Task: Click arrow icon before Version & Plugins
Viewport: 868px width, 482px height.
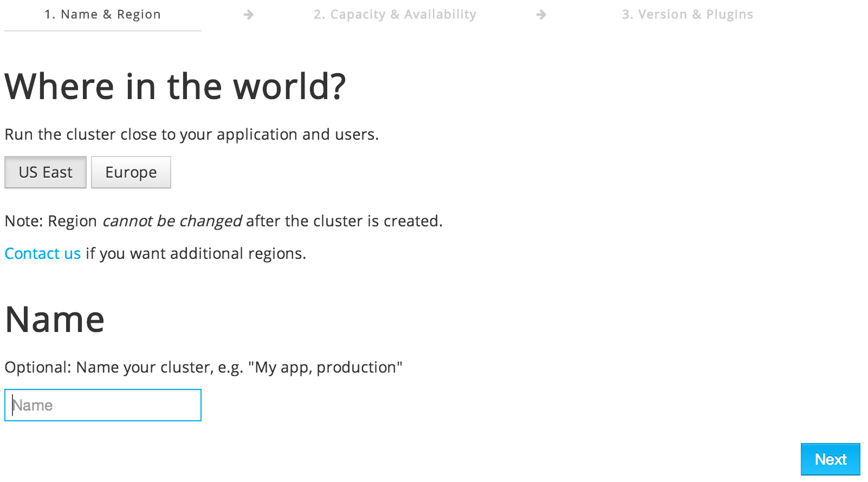Action: [541, 15]
